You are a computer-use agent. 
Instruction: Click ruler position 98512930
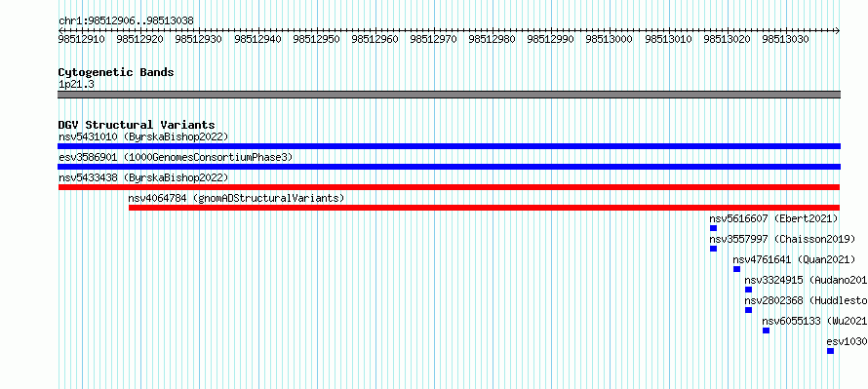(x=199, y=40)
